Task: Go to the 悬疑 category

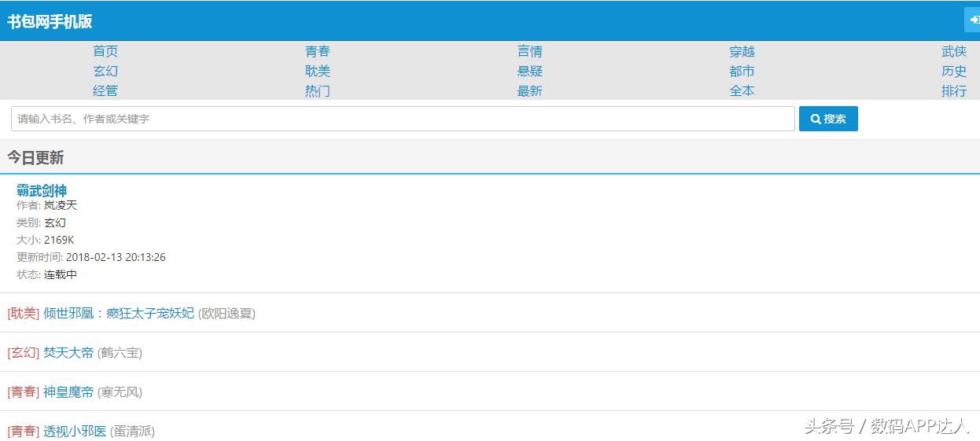Action: click(530, 71)
